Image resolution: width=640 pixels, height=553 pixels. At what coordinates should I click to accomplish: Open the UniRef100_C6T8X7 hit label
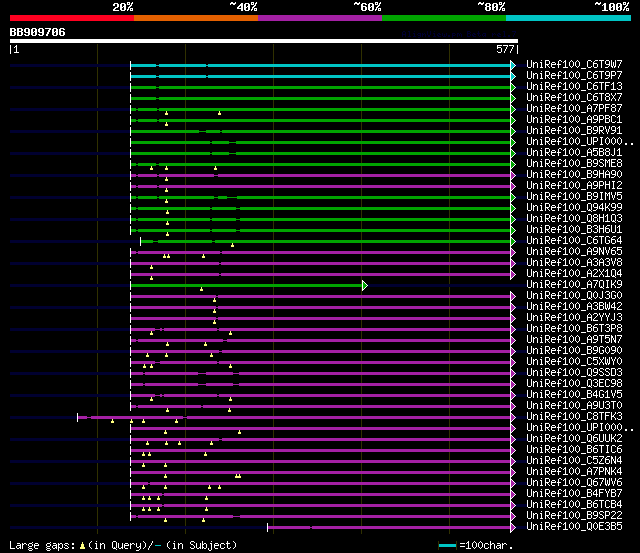coord(574,98)
